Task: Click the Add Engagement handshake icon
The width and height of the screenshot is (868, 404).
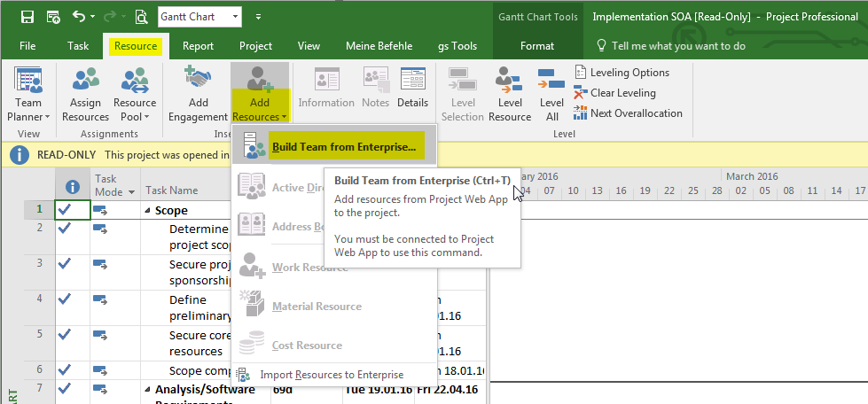Action: pos(198,79)
